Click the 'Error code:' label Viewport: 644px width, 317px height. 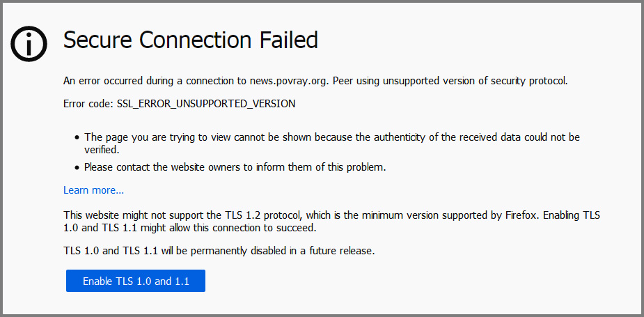88,104
